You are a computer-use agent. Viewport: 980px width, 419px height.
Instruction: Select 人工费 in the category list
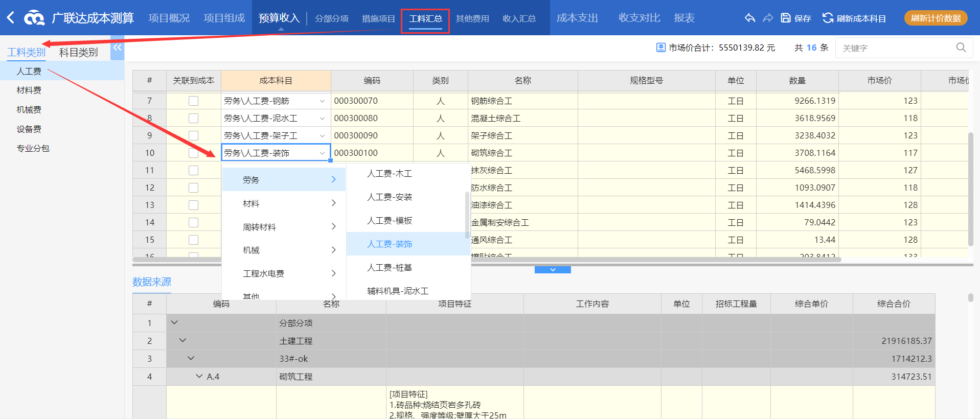[62, 71]
